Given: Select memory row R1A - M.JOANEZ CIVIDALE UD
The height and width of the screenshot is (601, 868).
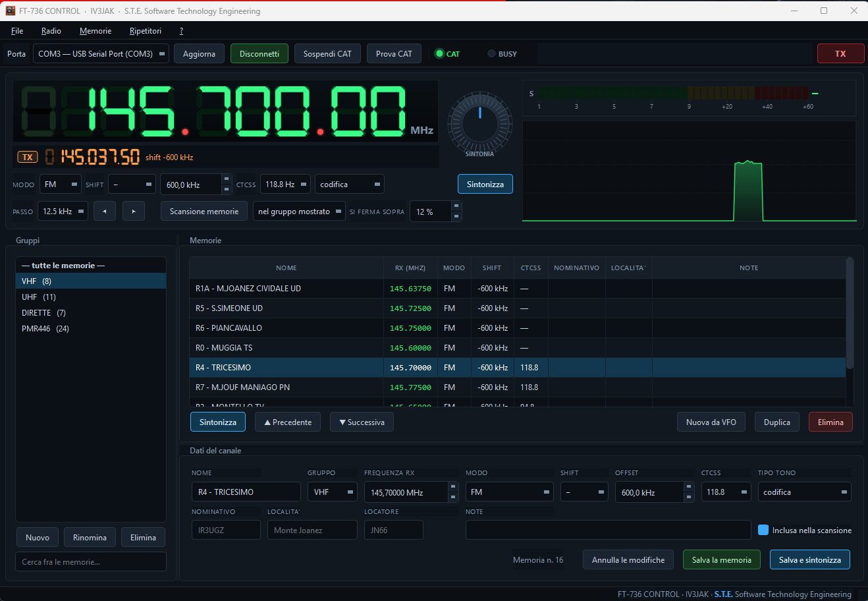Looking at the screenshot, I should pyautogui.click(x=517, y=289).
